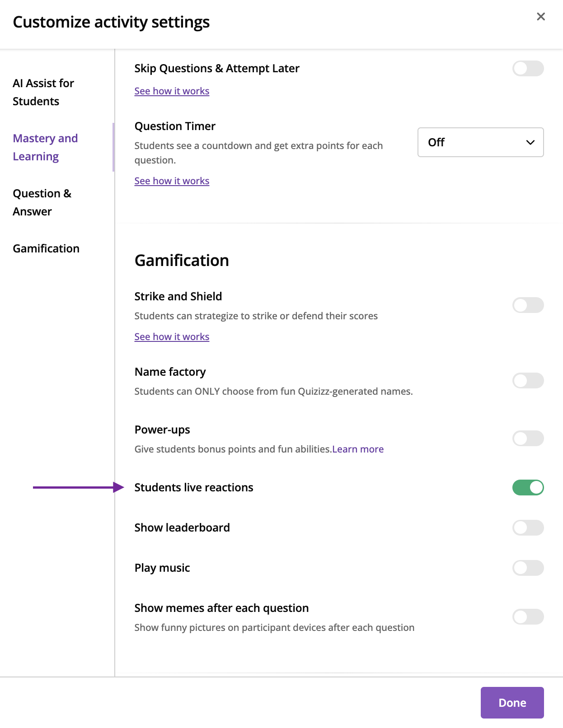Close the Customize activity settings dialog
This screenshot has height=728, width=563.
540,17
